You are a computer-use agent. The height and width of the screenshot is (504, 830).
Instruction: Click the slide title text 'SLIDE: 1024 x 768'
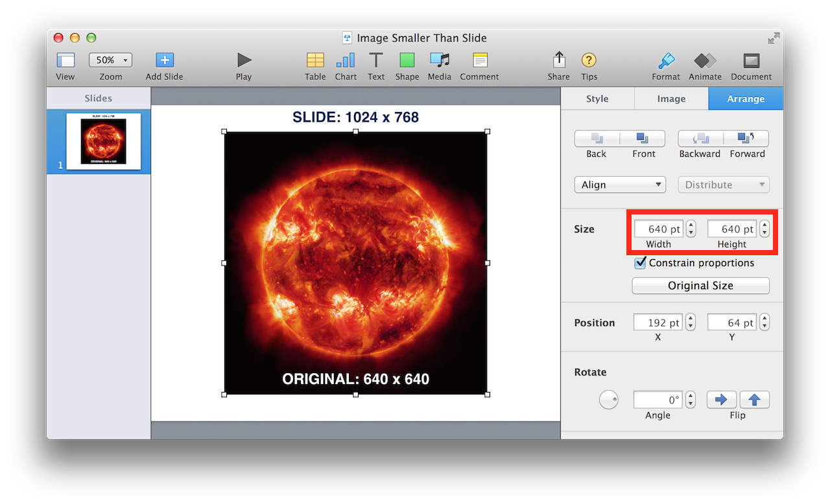pyautogui.click(x=355, y=117)
